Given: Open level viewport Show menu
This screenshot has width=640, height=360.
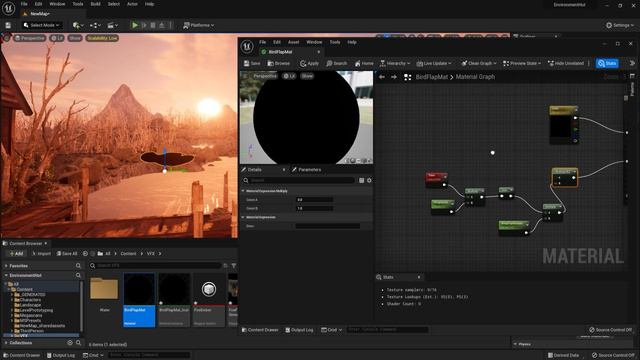Looking at the screenshot, I should (75, 38).
